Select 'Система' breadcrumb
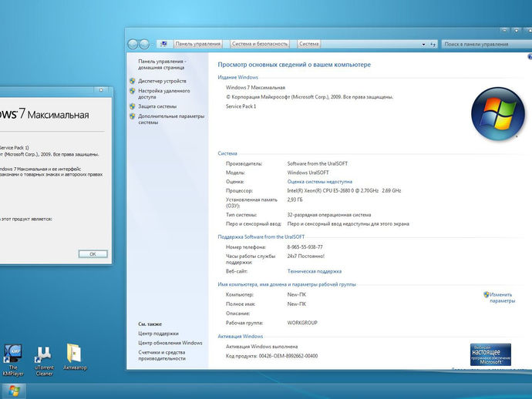532x399 pixels. 308,44
